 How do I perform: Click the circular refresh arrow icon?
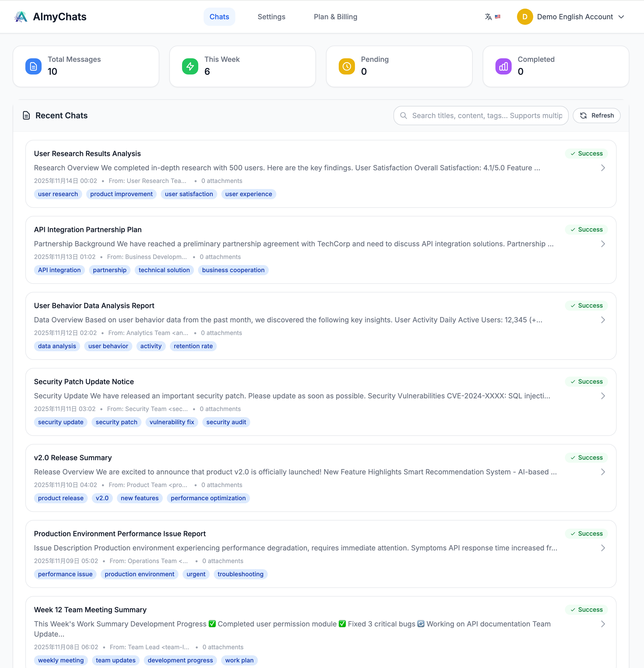[584, 116]
